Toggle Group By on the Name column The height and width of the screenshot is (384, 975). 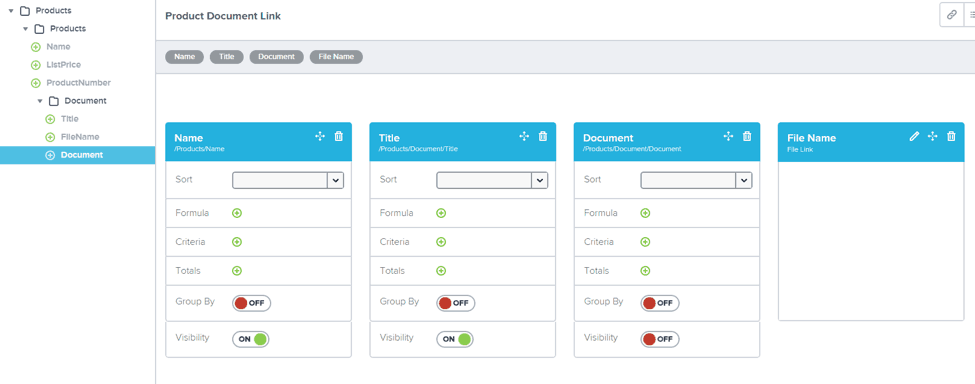click(251, 303)
